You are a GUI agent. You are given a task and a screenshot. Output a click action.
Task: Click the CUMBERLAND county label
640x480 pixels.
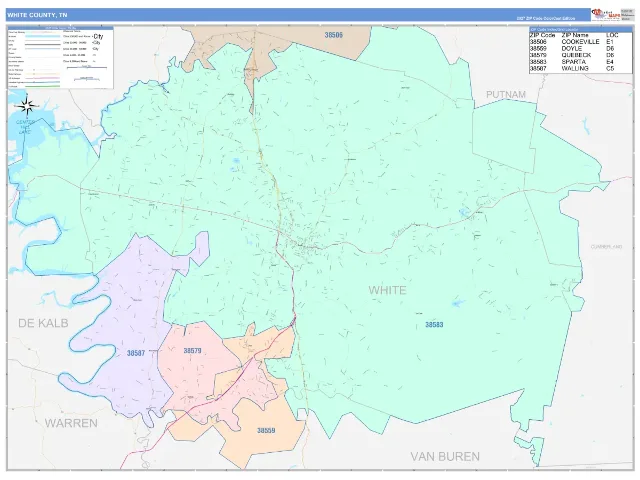[607, 247]
